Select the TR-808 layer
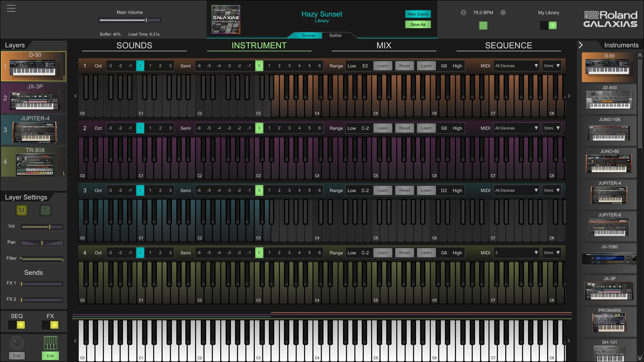The width and height of the screenshot is (644, 362). (x=34, y=162)
